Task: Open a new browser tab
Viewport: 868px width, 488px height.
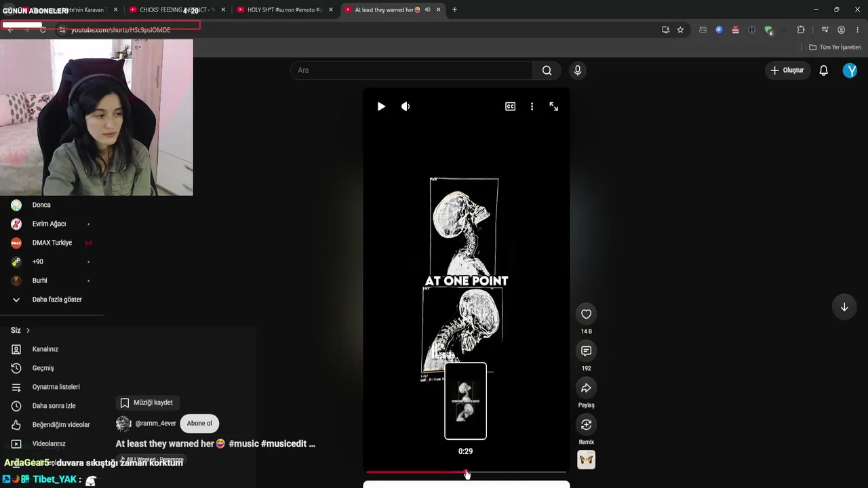Action: (x=454, y=10)
